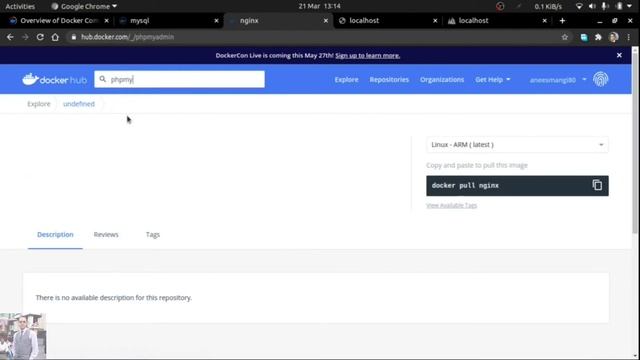
Task: Close the Overview of Docker Compose tab
Action: pos(107,20)
